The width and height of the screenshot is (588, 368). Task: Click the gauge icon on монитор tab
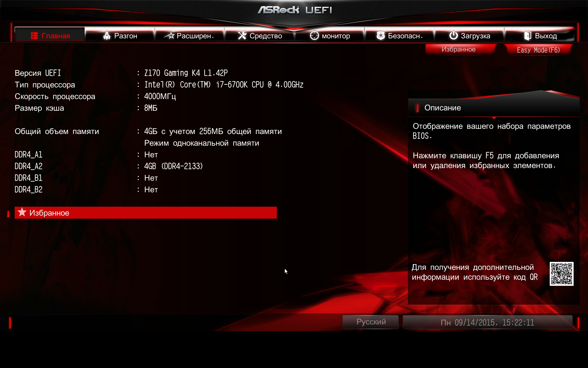click(314, 36)
